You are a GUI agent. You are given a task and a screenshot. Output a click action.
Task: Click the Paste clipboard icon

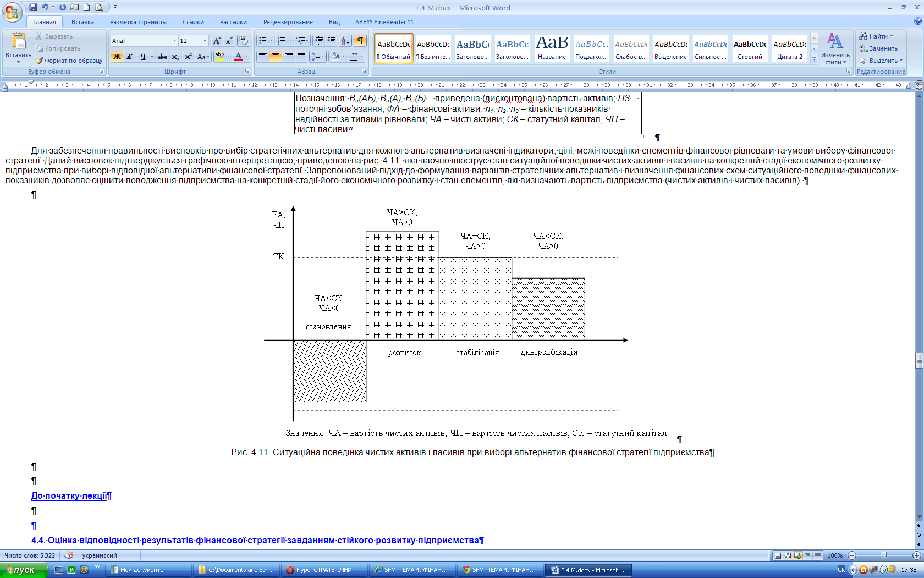(x=18, y=41)
